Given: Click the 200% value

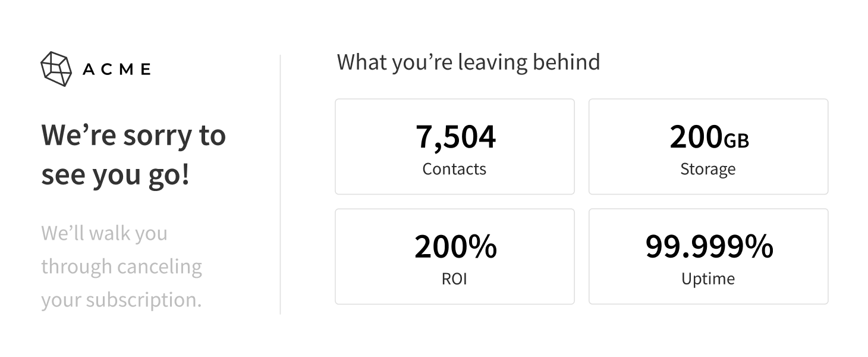Looking at the screenshot, I should point(455,246).
